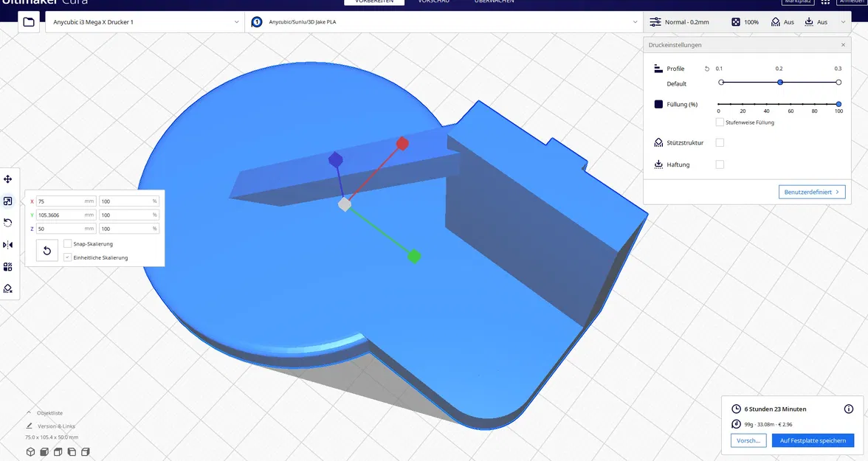
Task: Click Vorschau preview button
Action: point(748,440)
